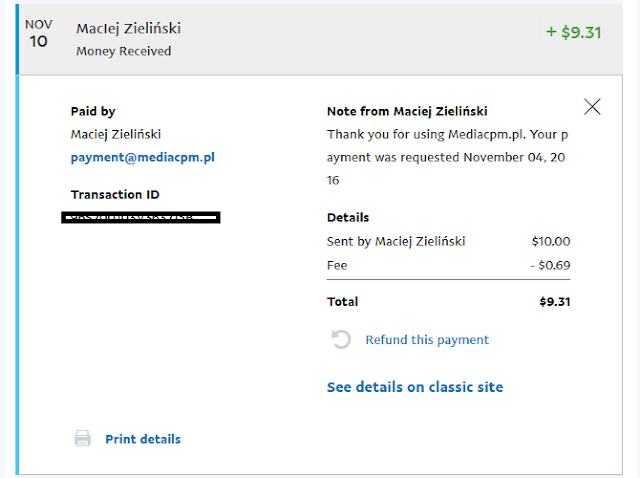Click the Total $9.31 amount

pyautogui.click(x=555, y=302)
